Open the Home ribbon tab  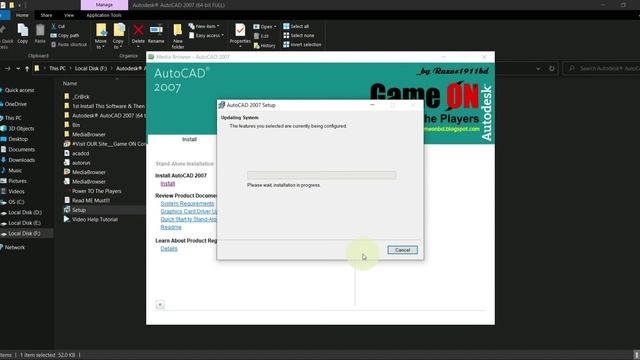22,15
